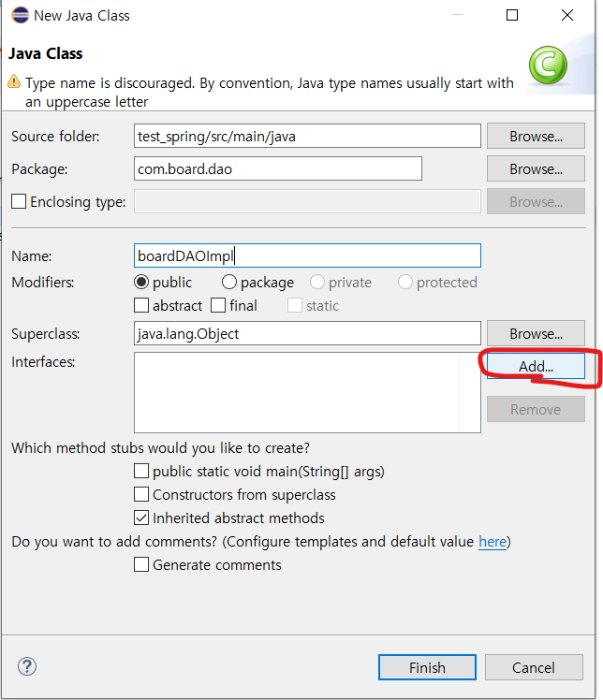603x700 pixels.
Task: Close the New Java Class window
Action: click(567, 15)
